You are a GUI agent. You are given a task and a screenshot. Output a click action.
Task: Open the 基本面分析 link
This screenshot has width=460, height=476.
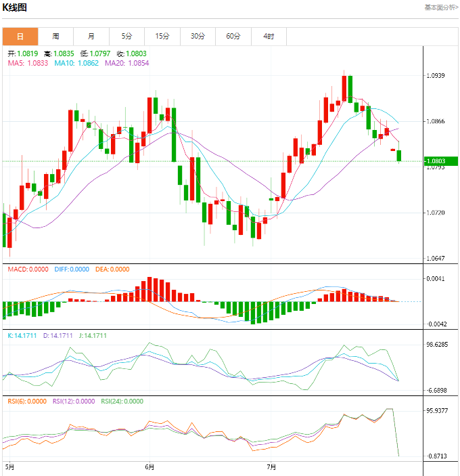441,7
